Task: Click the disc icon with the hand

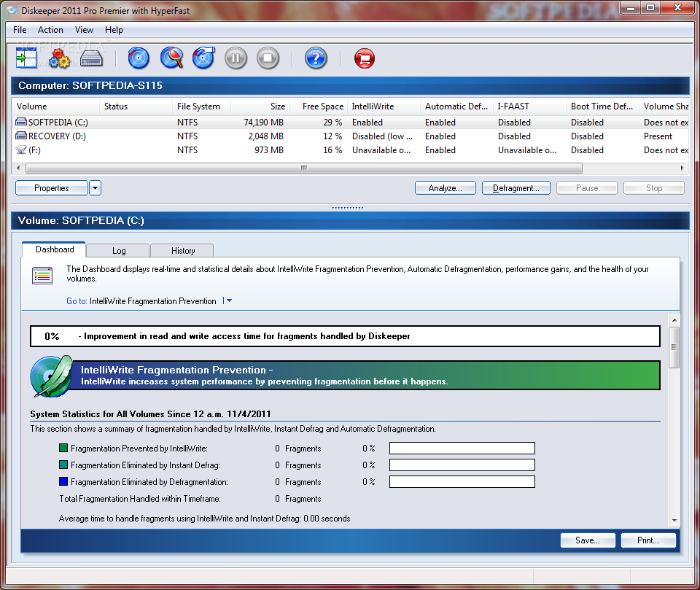Action: pyautogui.click(x=203, y=58)
